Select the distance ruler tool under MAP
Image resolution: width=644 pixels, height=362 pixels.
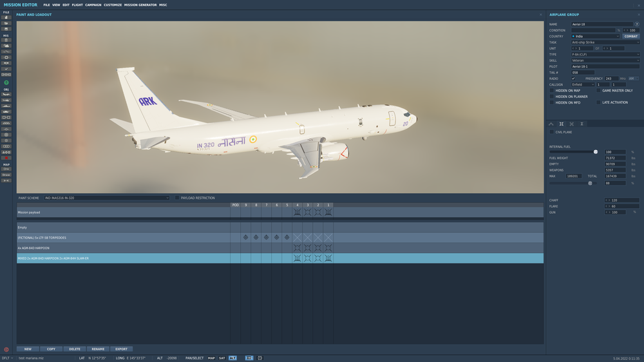click(6, 180)
